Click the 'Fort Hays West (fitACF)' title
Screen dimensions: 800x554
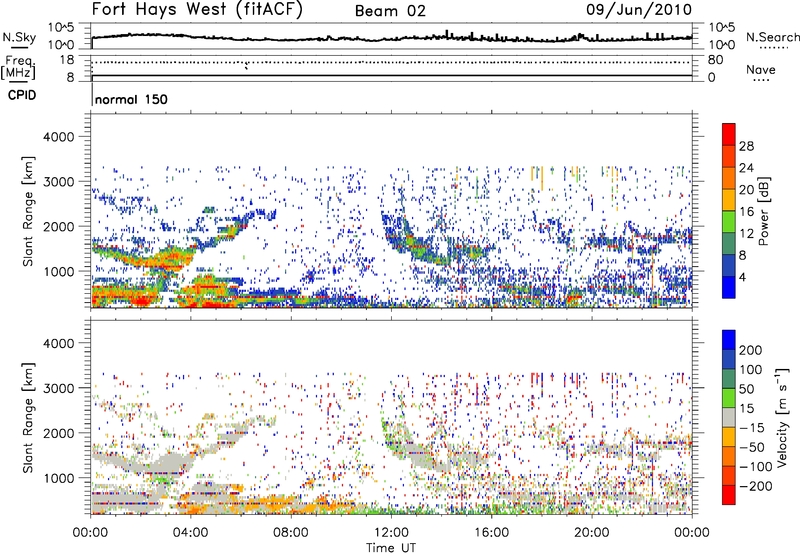197,10
